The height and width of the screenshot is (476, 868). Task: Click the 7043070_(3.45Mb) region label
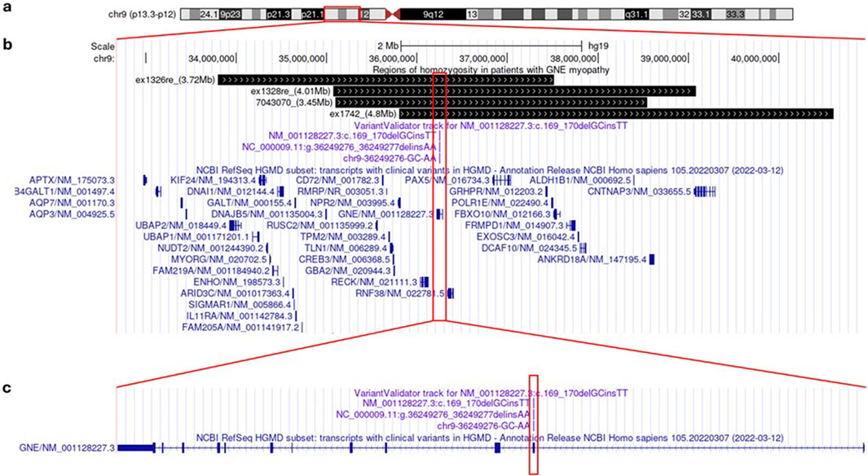tap(294, 103)
